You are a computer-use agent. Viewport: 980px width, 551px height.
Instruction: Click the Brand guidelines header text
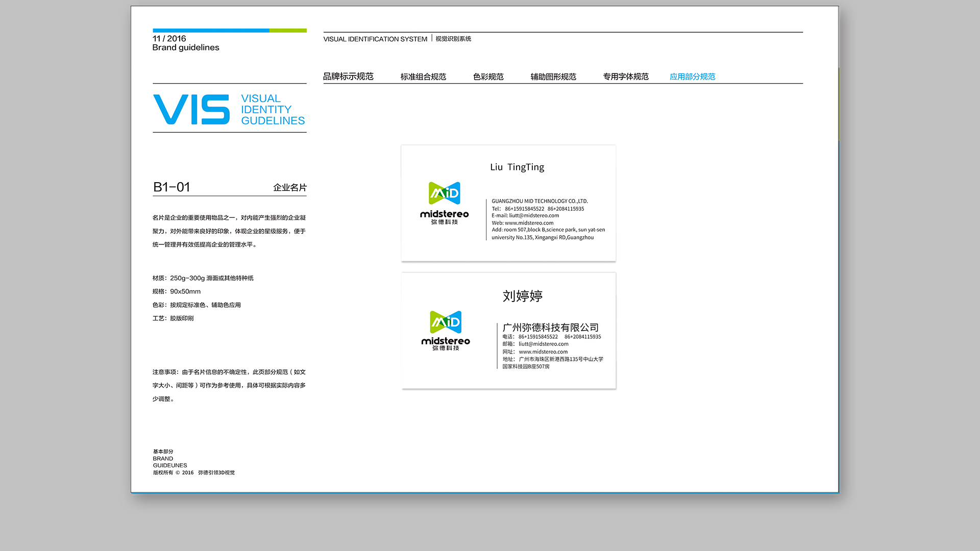coord(186,47)
